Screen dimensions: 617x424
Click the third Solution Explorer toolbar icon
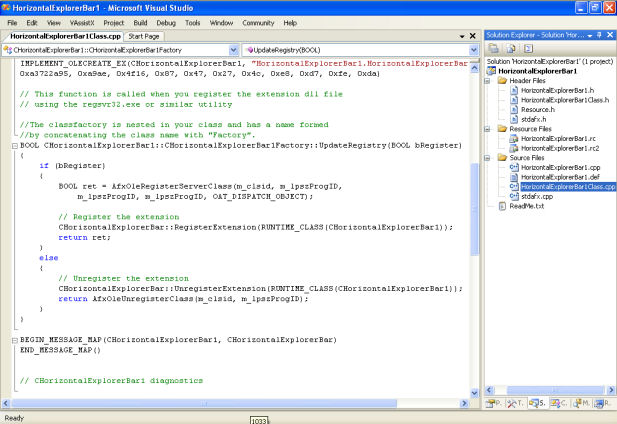[526, 47]
